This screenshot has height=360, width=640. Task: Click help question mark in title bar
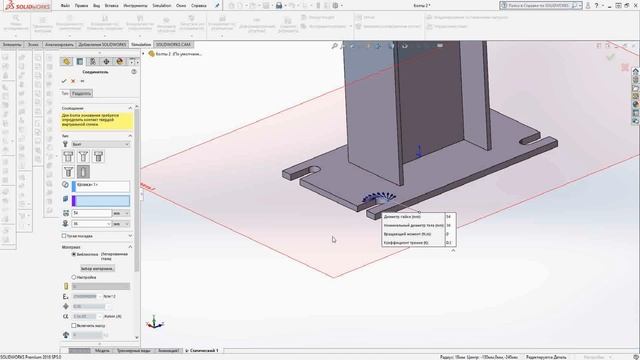click(x=596, y=6)
